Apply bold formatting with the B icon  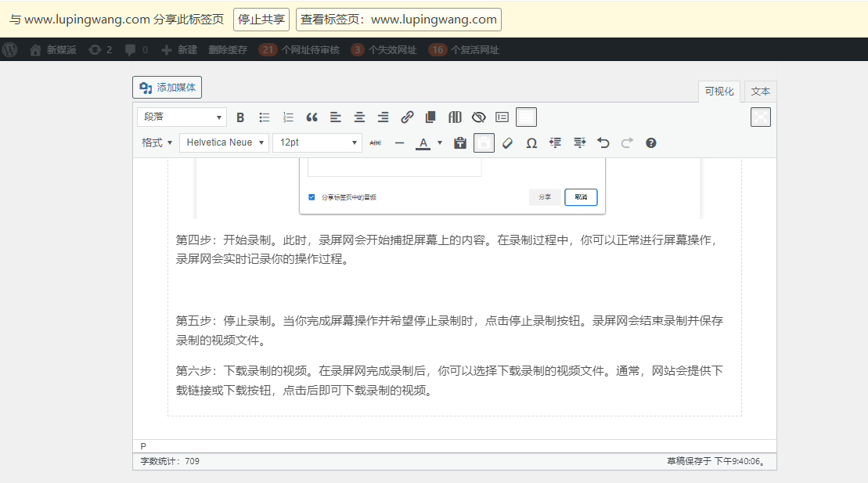(240, 117)
